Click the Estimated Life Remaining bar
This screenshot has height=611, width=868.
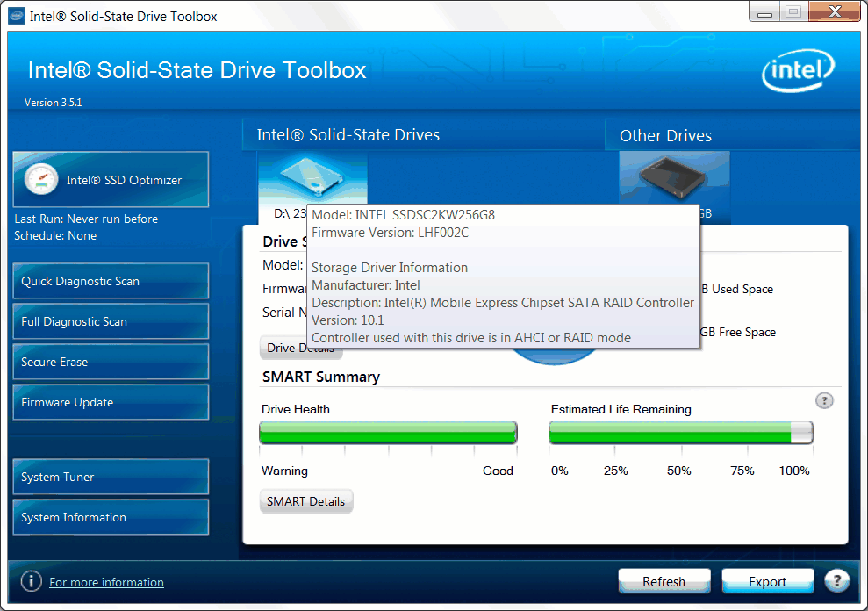point(681,433)
